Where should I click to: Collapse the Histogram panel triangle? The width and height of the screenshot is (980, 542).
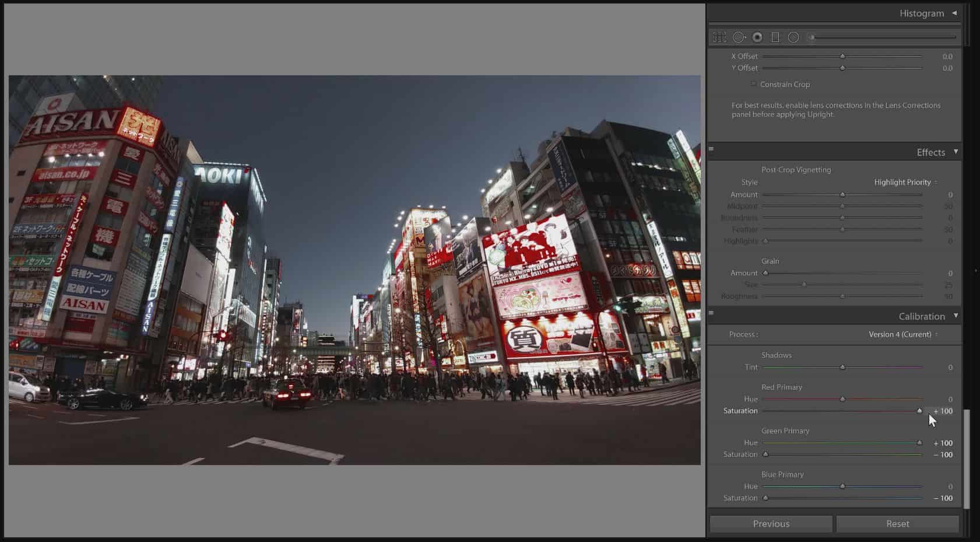954,13
